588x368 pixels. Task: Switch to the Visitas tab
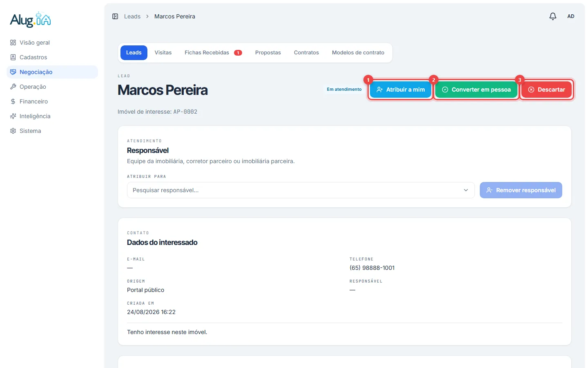point(163,53)
